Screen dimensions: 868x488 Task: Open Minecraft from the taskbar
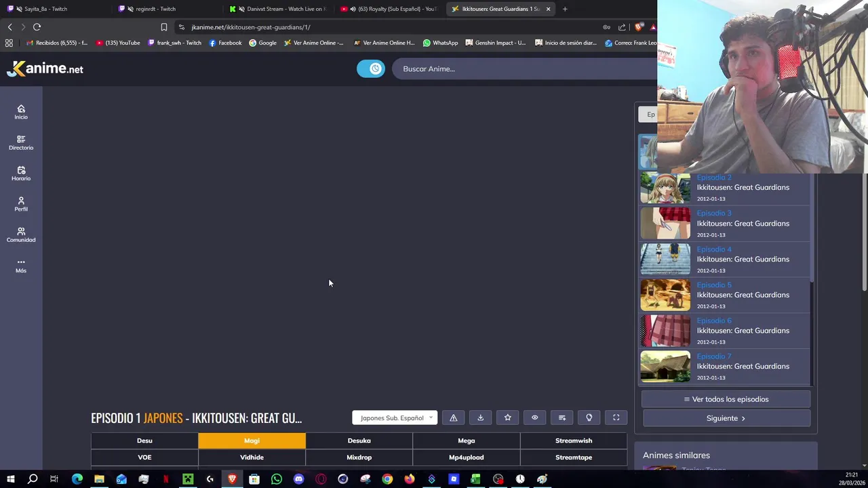click(x=188, y=479)
